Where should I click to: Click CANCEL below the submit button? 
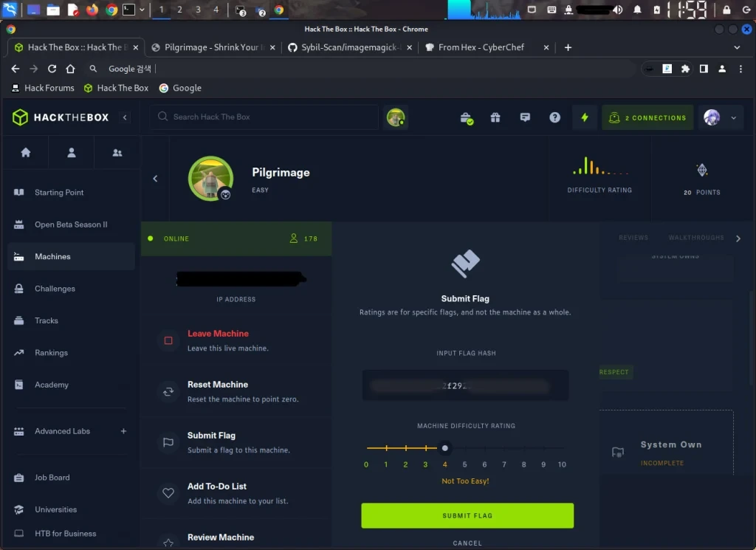(x=467, y=543)
